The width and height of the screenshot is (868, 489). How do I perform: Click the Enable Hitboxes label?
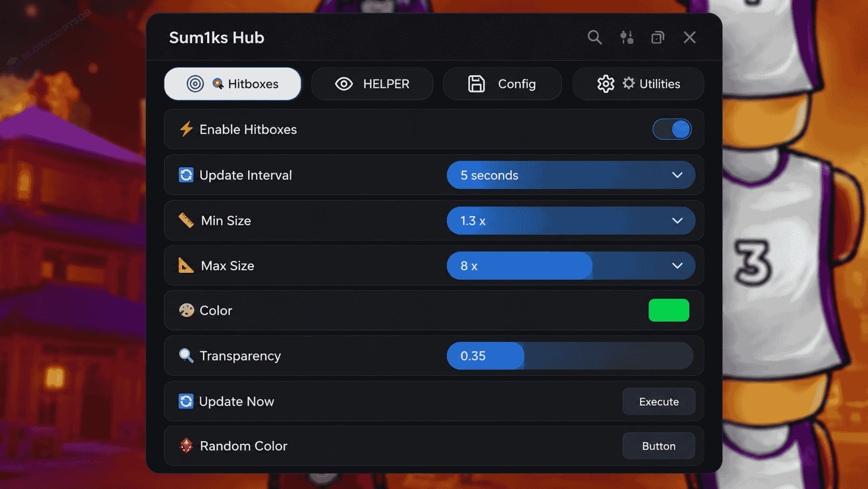[248, 129]
